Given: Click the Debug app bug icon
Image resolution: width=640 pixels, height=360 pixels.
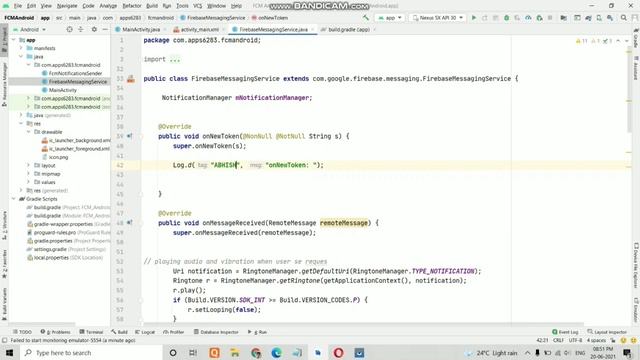Looking at the screenshot, I should [x=507, y=18].
